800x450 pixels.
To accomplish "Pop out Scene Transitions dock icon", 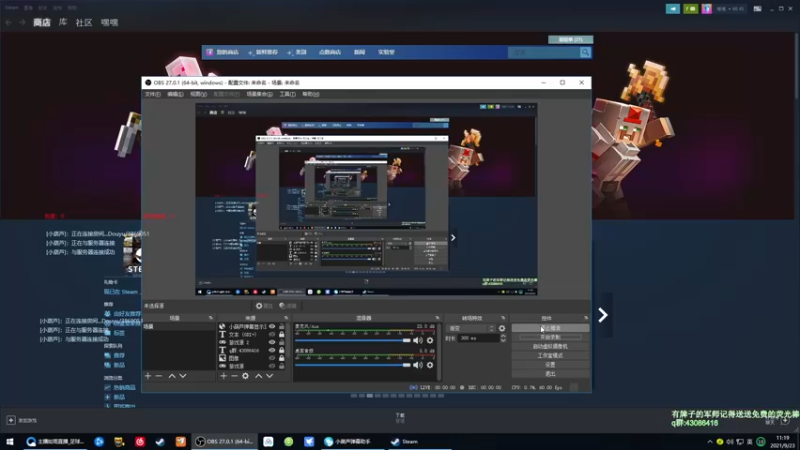I will 503,318.
